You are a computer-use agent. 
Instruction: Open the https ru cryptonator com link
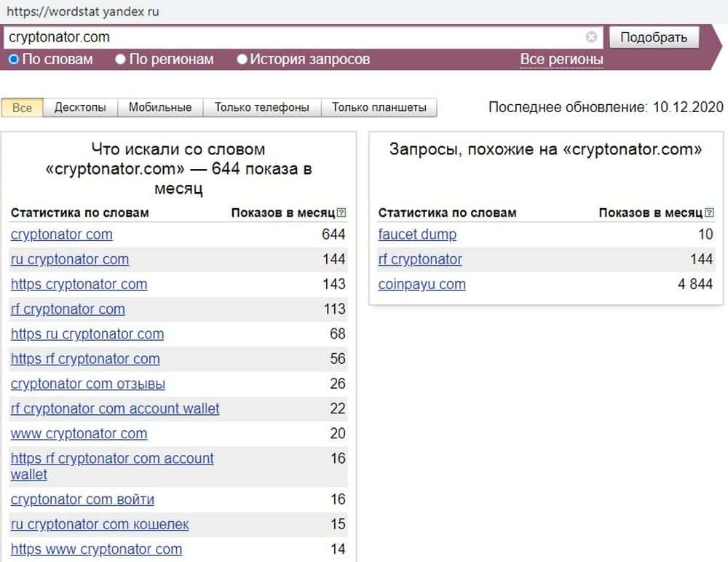click(x=87, y=333)
